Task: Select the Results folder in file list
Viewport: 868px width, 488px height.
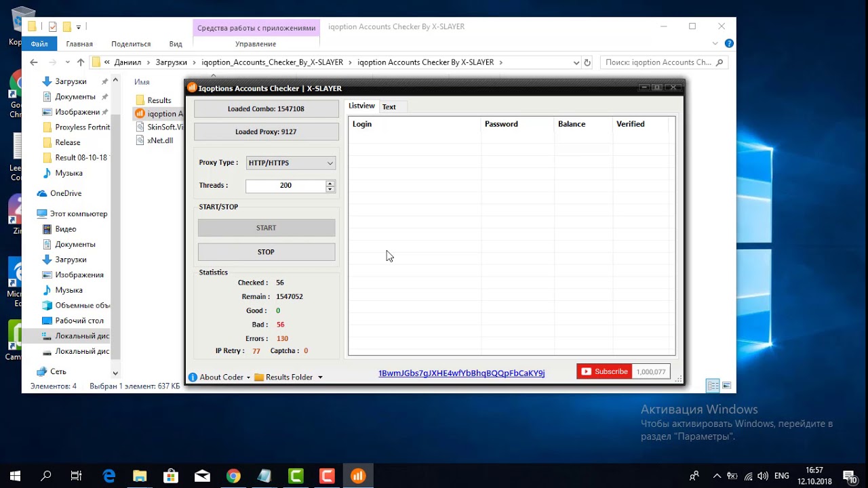Action: (x=159, y=100)
